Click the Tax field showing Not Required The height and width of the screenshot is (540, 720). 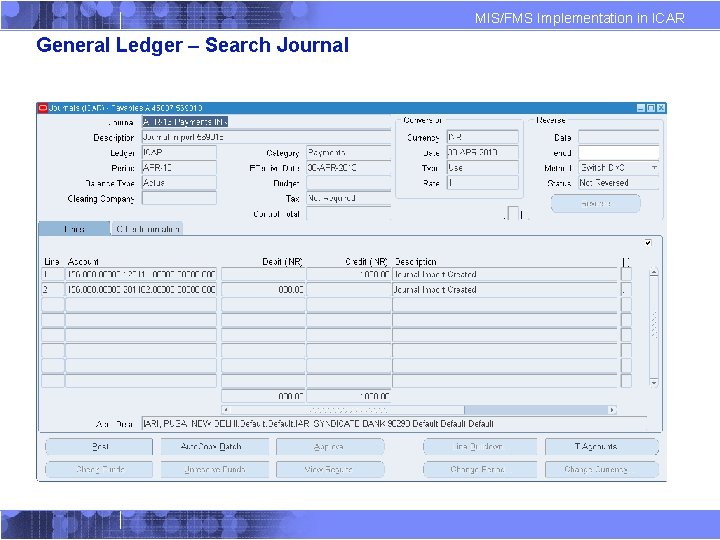[x=349, y=198]
